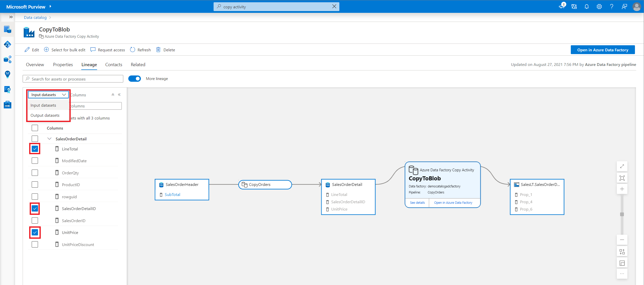The height and width of the screenshot is (285, 644).
Task: Click the Refresh icon in toolbar
Action: 133,50
